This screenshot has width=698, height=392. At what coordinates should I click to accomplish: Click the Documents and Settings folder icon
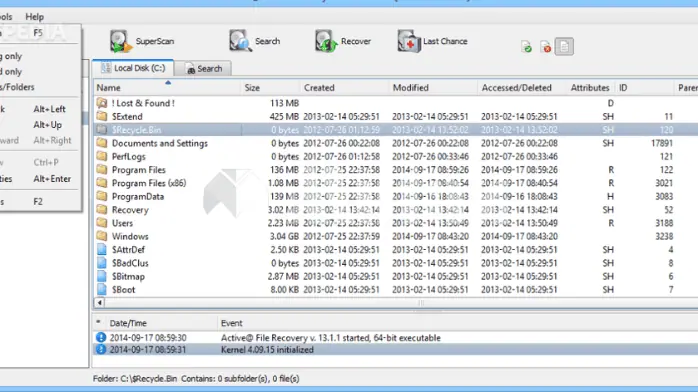[x=102, y=143]
